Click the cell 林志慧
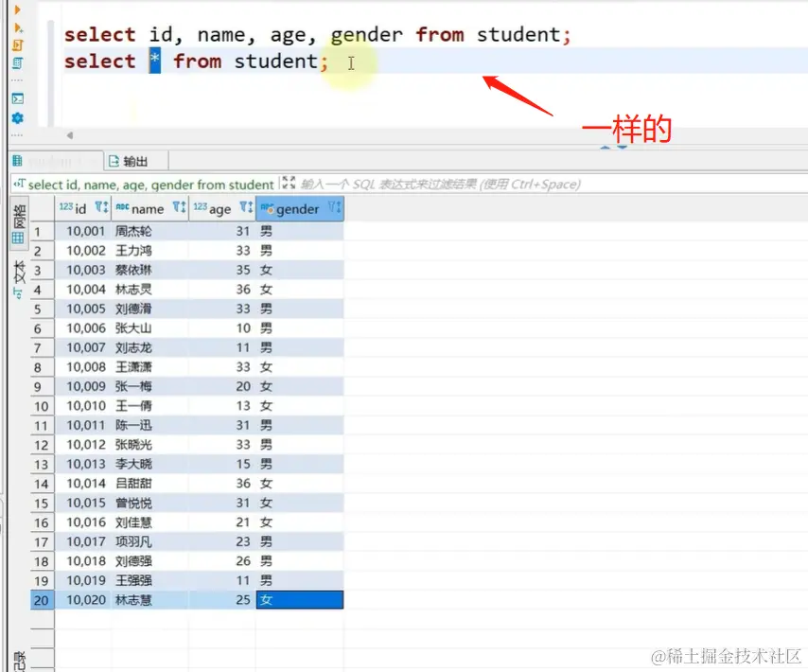This screenshot has width=808, height=672. coord(149,600)
